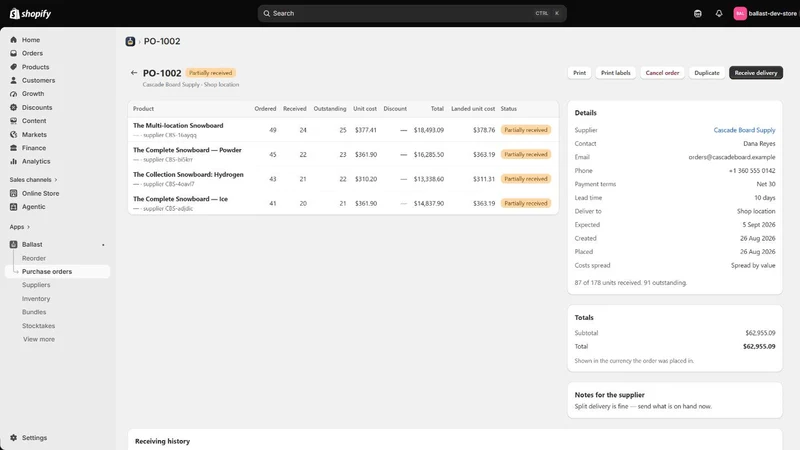
Task: Expand the Apps section
Action: click(x=19, y=227)
